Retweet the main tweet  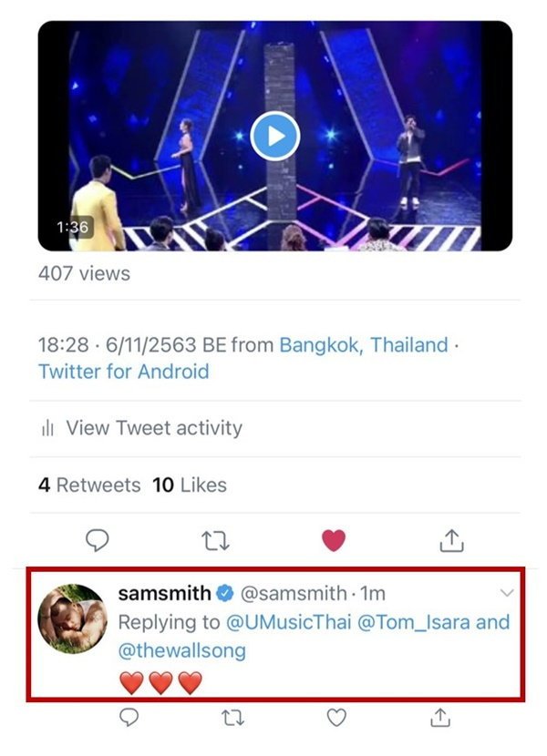[x=216, y=541]
